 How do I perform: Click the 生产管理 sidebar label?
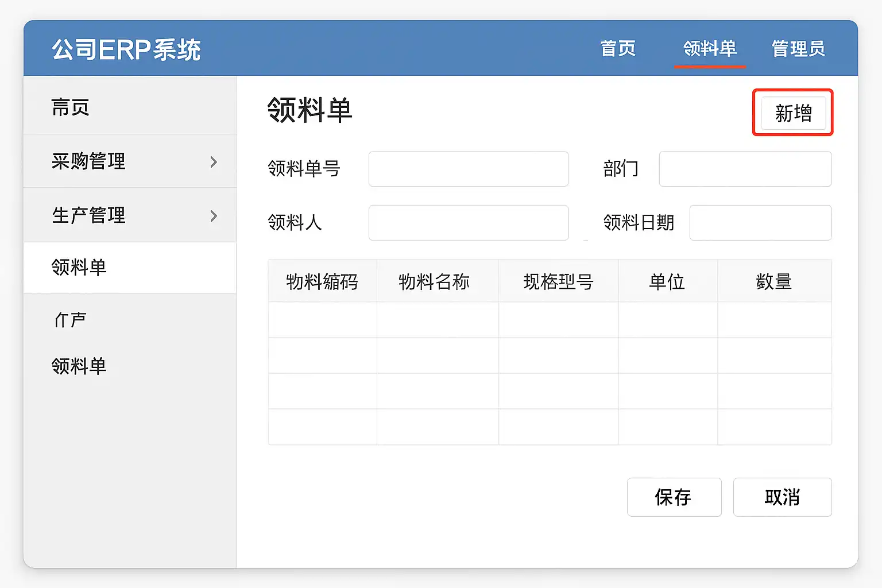88,215
